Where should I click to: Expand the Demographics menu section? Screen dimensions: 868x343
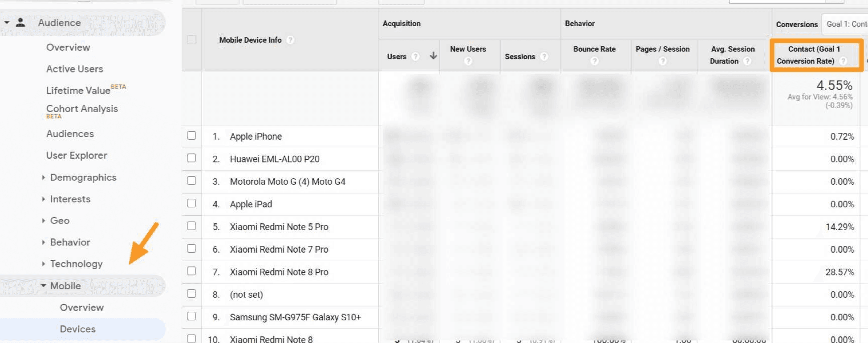coord(43,178)
